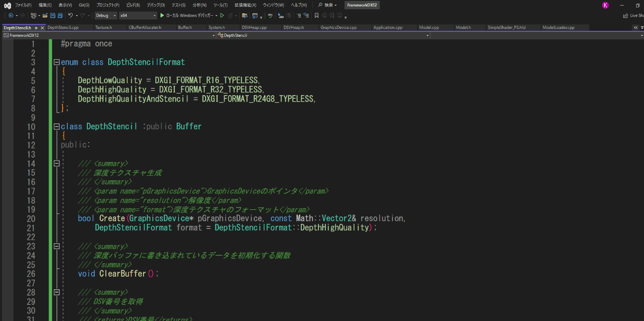This screenshot has height=321, width=644.
Task: Click the Save All double-disk icon
Action: tap(60, 15)
